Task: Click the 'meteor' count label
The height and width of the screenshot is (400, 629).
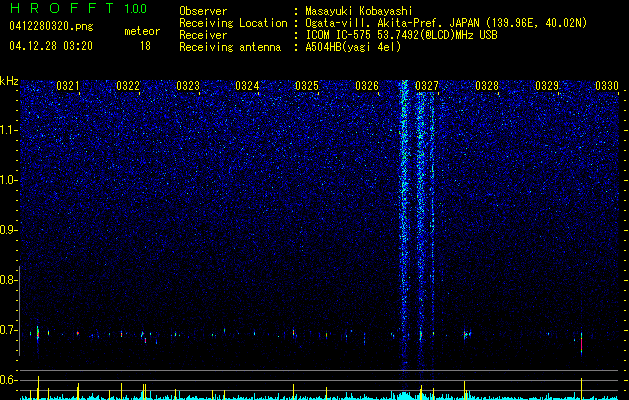Action: 142,31
